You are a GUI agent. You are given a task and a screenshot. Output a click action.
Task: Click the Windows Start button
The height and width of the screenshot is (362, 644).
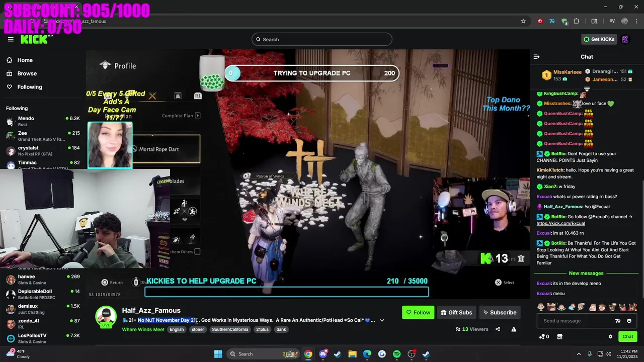(218, 354)
